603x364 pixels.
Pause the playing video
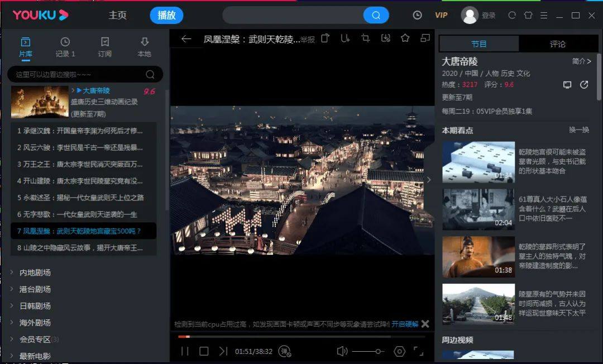click(185, 351)
